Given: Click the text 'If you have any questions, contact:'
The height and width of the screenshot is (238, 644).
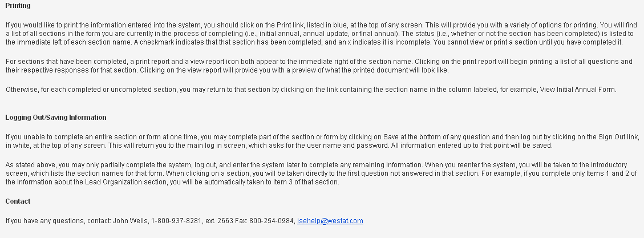Looking at the screenshot, I should (58, 221).
